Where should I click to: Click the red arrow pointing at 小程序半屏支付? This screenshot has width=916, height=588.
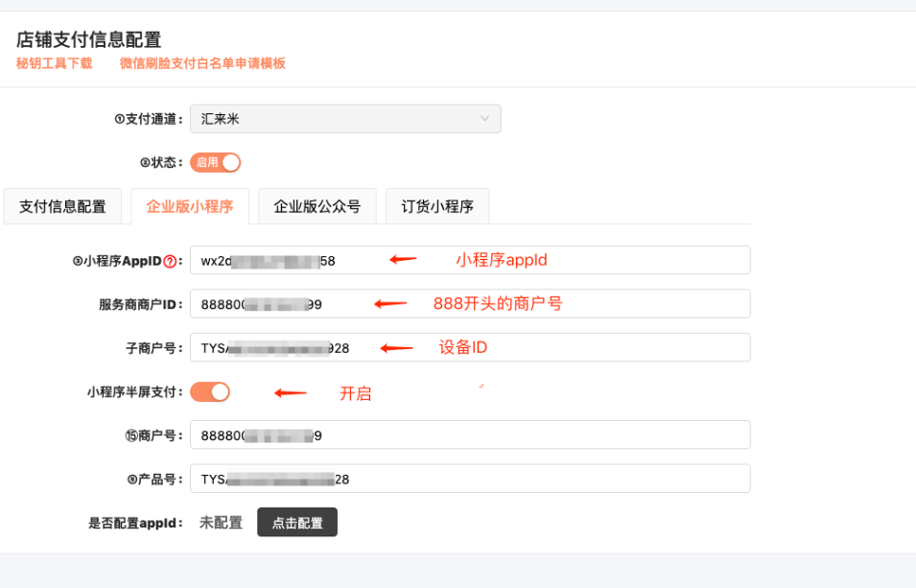(x=291, y=392)
